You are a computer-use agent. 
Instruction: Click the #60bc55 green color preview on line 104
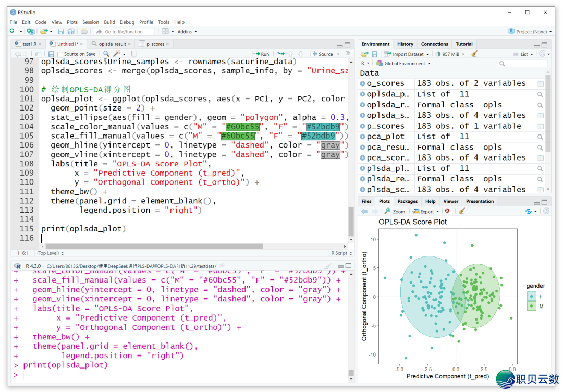click(x=241, y=127)
